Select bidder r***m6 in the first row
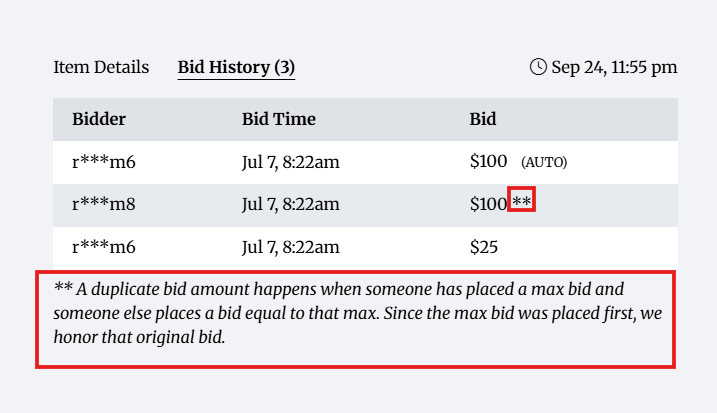 pos(104,162)
